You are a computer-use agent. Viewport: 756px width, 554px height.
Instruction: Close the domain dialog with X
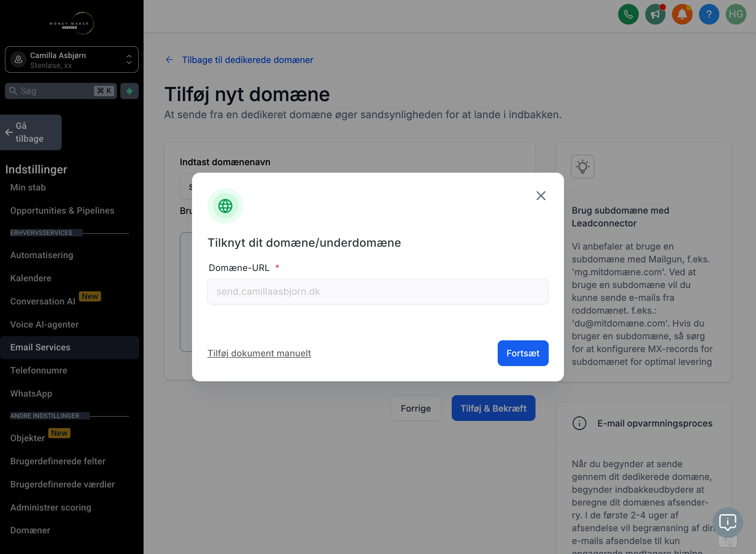[541, 195]
